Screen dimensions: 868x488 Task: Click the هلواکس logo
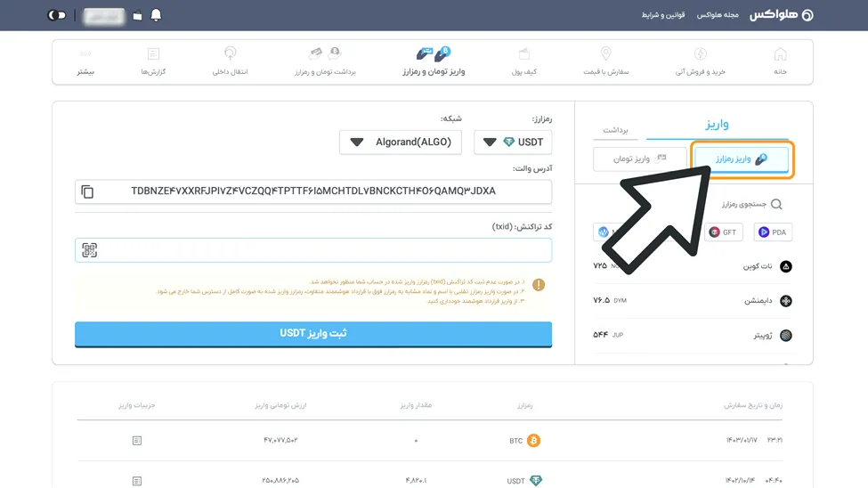pos(781,15)
